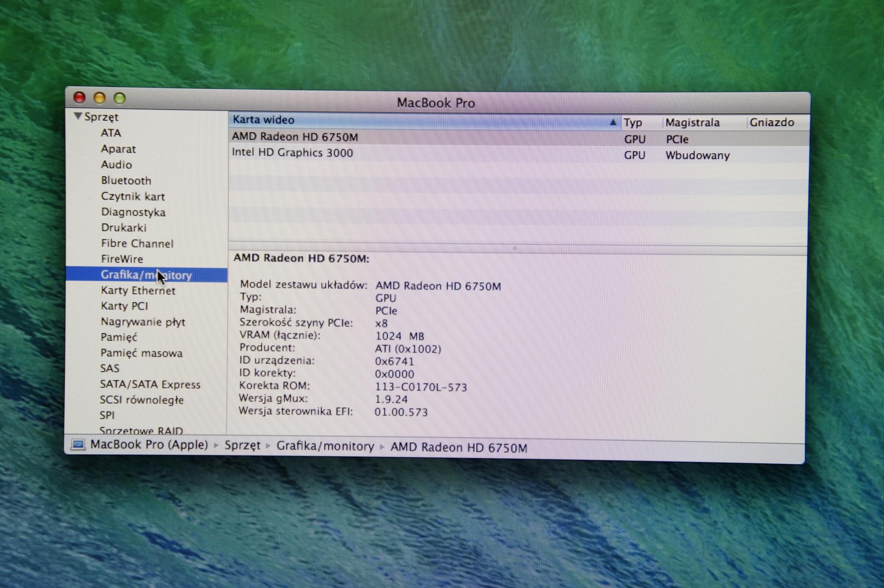Click the device ID value 0x6741
This screenshot has width=884, height=588.
[394, 361]
